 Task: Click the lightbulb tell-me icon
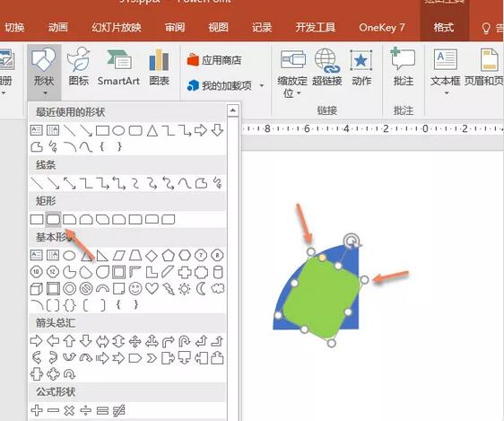pos(486,28)
